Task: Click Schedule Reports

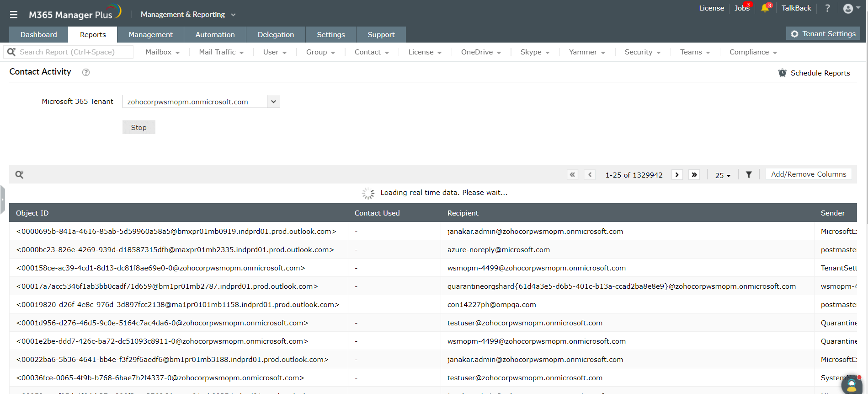Action: pyautogui.click(x=815, y=73)
